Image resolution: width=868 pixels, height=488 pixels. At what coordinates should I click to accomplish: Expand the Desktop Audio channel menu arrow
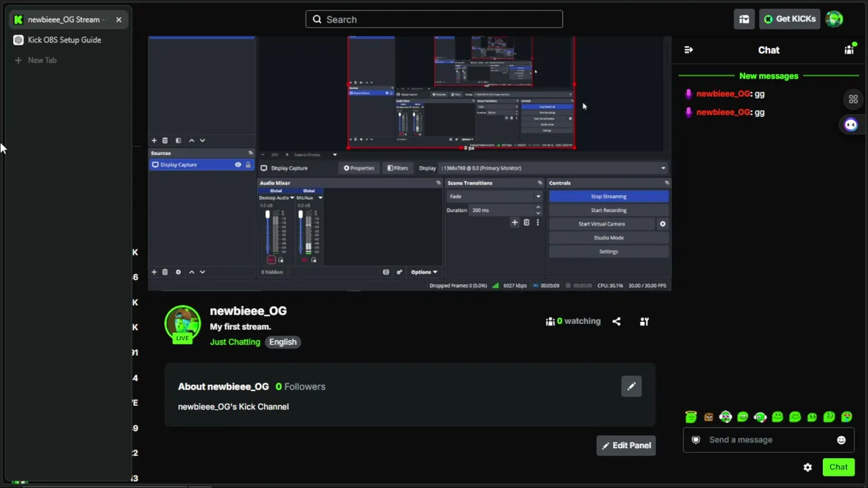pos(292,198)
